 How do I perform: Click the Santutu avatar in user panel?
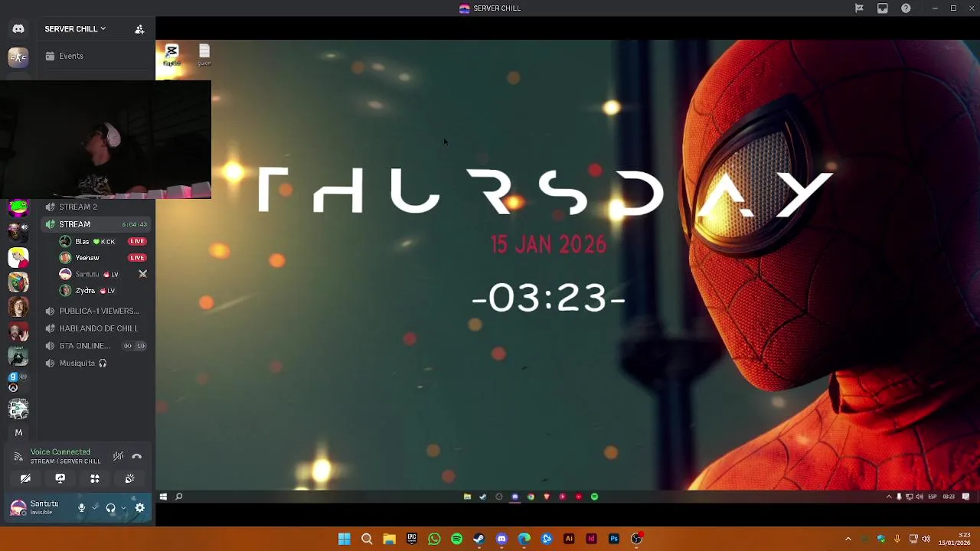pos(18,508)
